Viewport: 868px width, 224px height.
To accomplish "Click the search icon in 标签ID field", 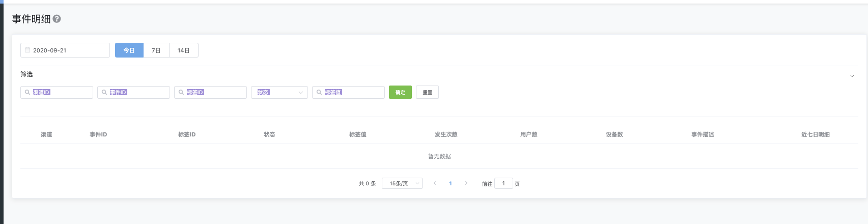I will click(181, 92).
